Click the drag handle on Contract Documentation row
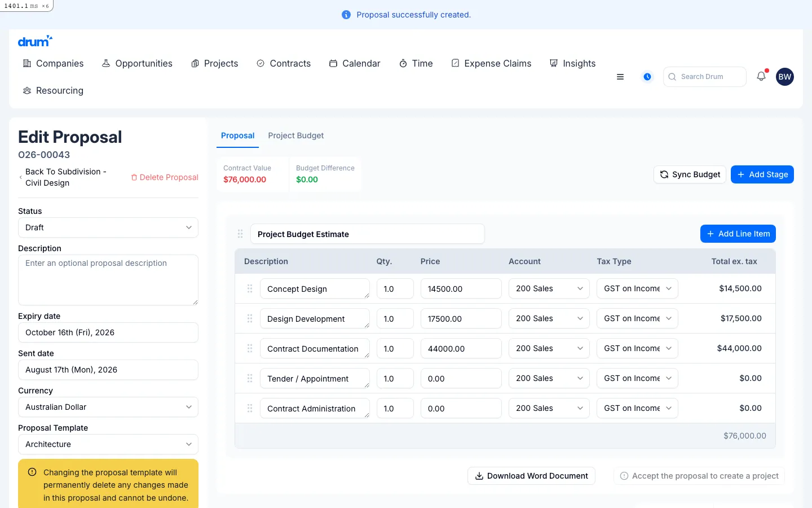812x508 pixels. click(x=250, y=348)
